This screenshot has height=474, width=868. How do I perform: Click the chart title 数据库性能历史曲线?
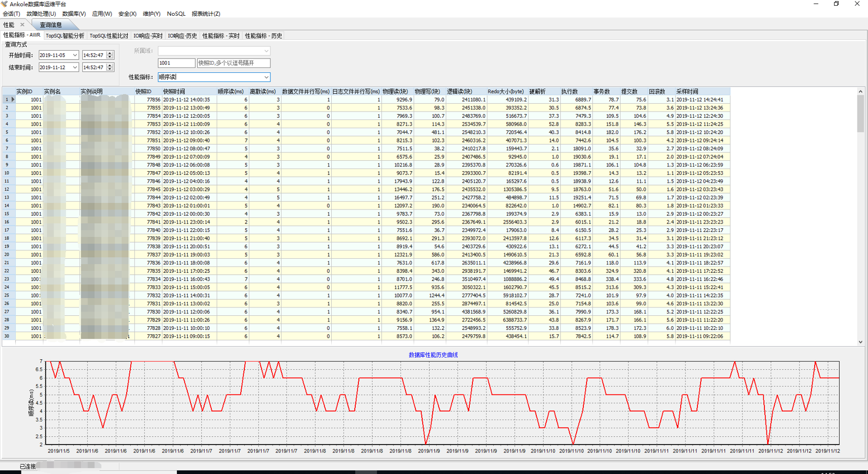pos(433,355)
